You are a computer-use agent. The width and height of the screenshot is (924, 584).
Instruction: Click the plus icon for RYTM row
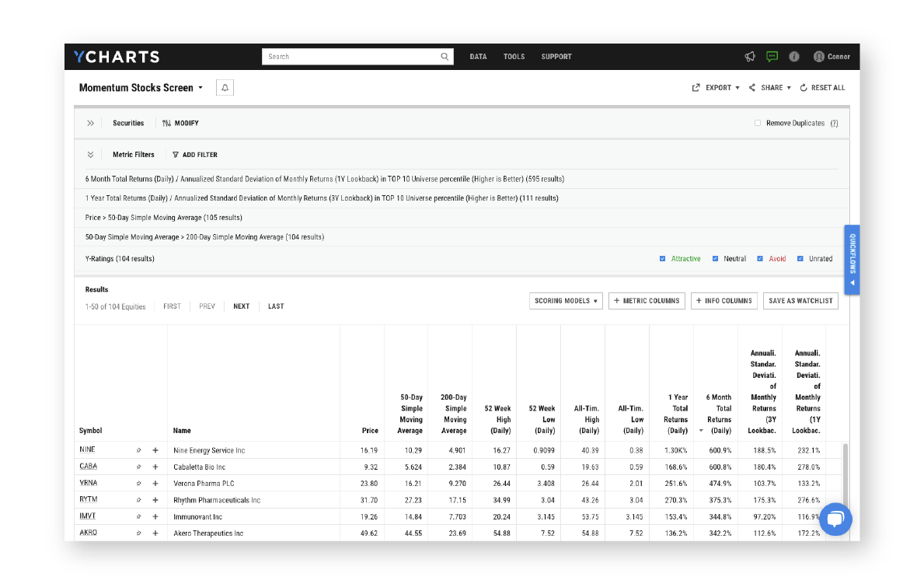(155, 500)
